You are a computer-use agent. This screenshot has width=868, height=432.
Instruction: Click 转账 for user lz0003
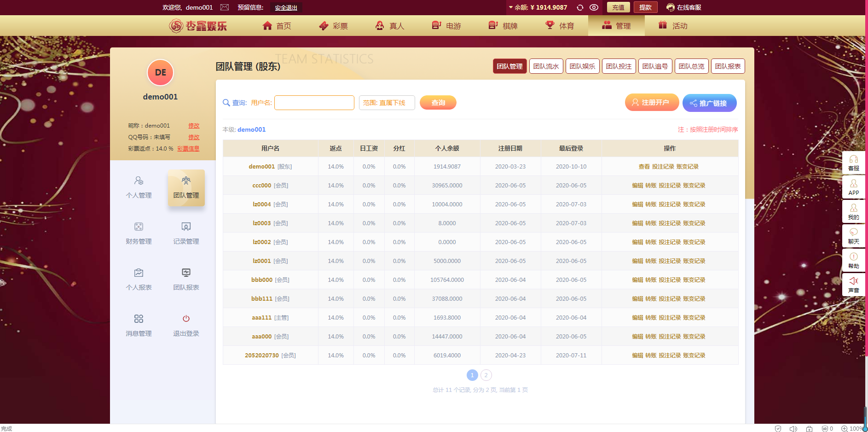click(651, 223)
